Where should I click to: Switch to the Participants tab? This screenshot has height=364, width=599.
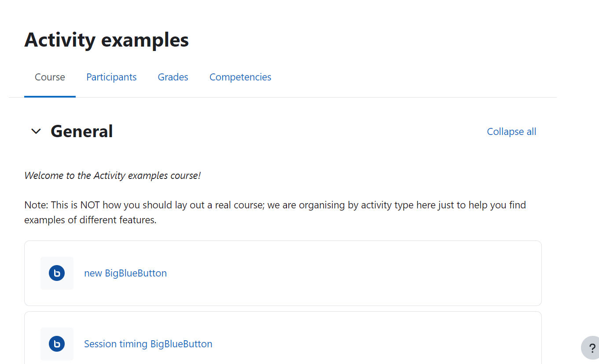click(111, 77)
